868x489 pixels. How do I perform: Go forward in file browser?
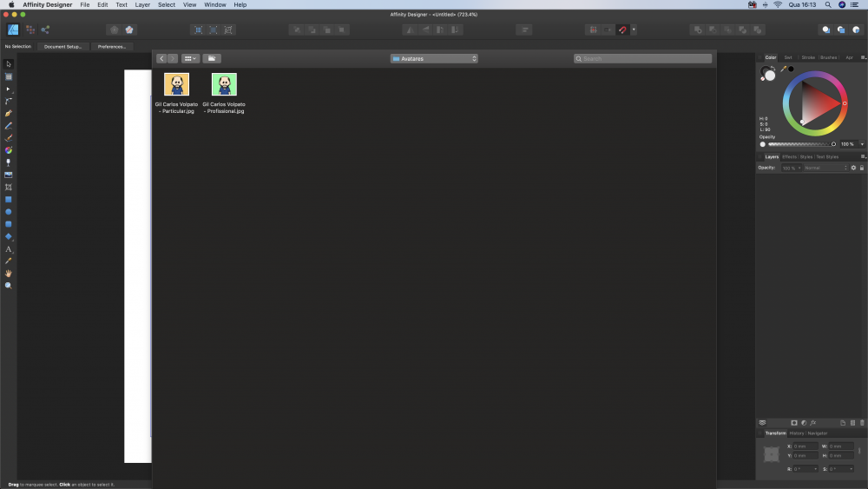pos(173,59)
